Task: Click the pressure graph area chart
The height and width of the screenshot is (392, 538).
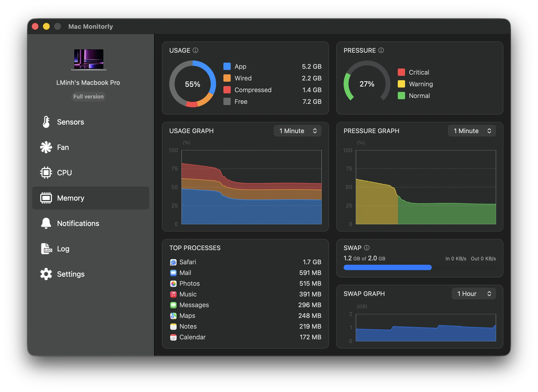Action: [x=426, y=187]
